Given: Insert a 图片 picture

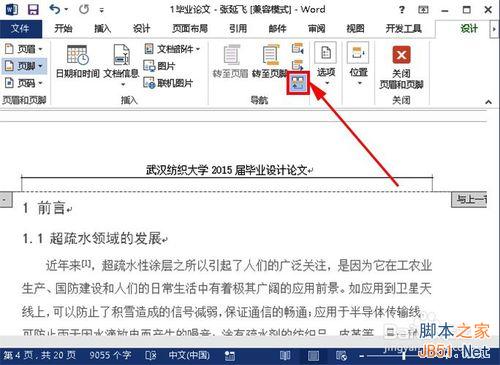Looking at the screenshot, I should click(x=159, y=66).
